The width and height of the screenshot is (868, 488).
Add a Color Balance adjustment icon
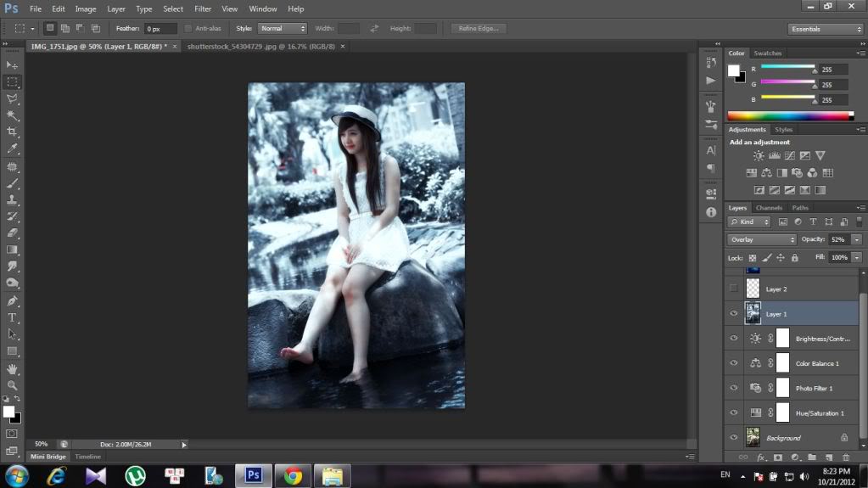(x=767, y=173)
